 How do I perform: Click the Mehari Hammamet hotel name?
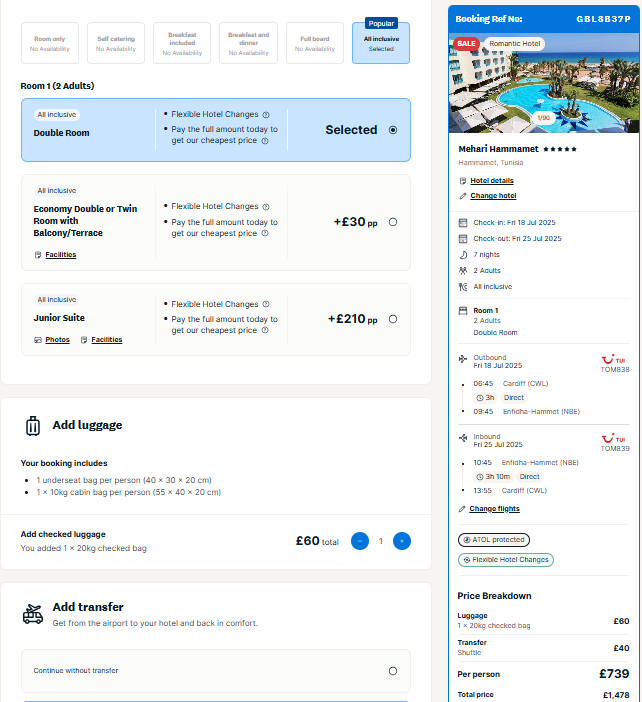click(498, 149)
